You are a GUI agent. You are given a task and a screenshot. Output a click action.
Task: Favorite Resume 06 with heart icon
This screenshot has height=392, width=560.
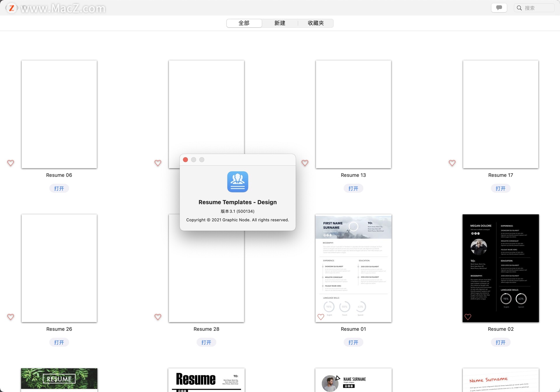(10, 163)
